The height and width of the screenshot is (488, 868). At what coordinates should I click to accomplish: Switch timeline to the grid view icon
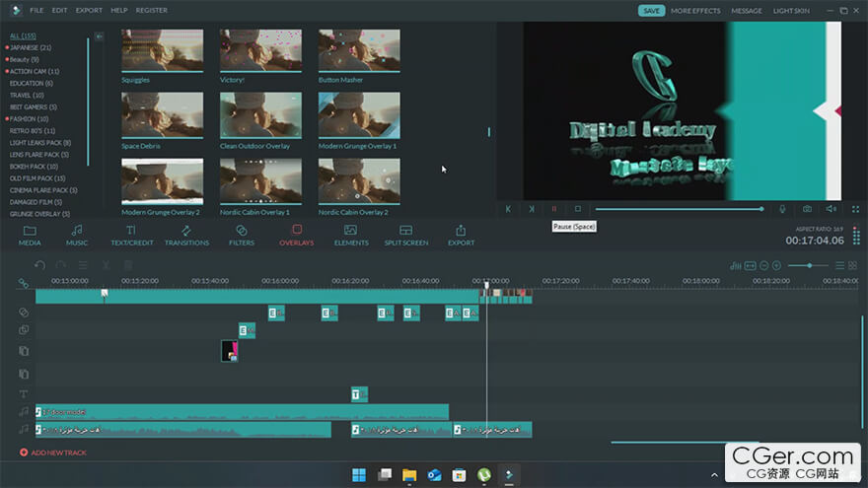(853, 265)
